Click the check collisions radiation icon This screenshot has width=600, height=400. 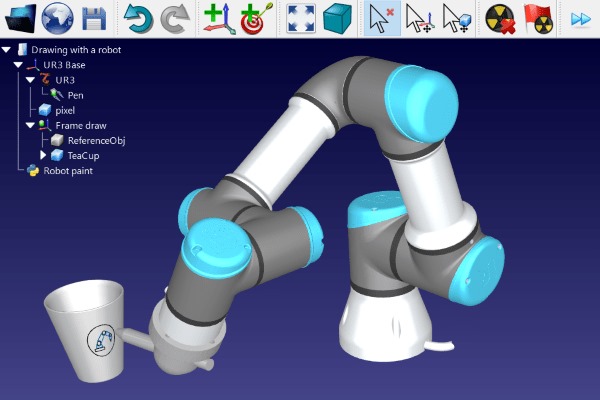499,18
